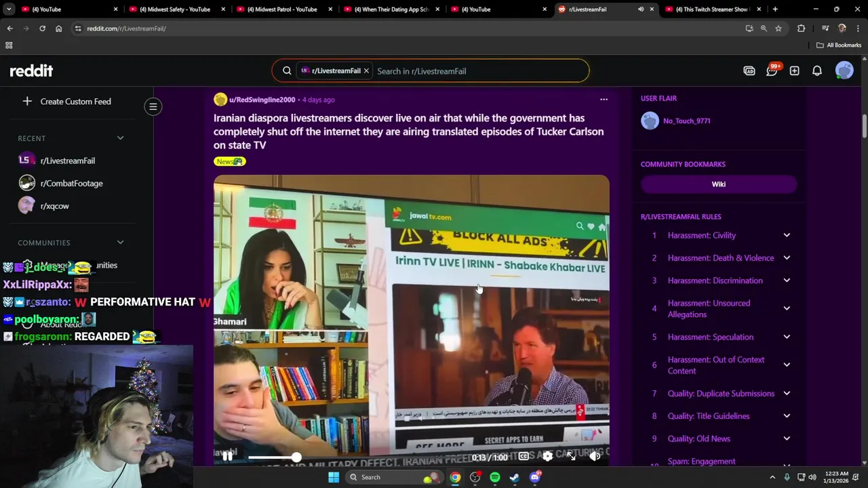Open Reddit chat with 99+ badge
Viewport: 868px width, 488px height.
click(x=772, y=70)
